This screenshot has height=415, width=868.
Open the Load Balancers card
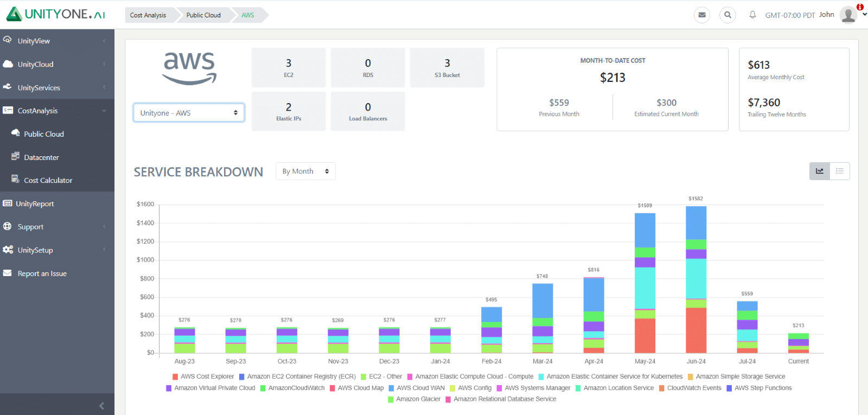tap(368, 111)
